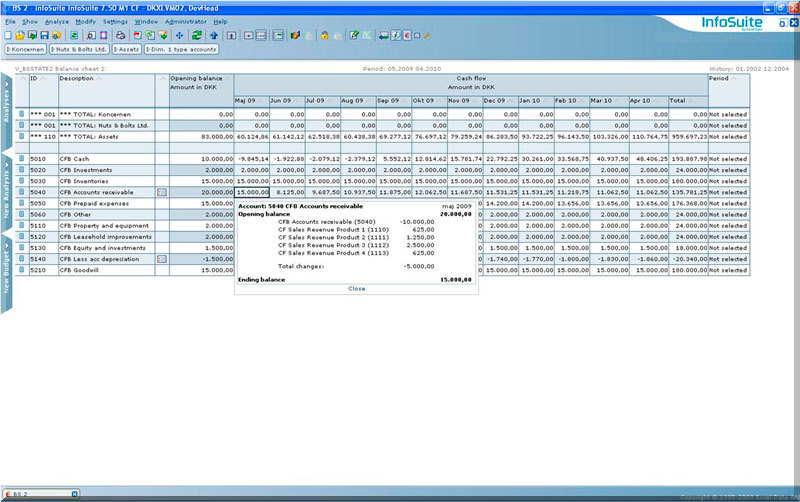Image resolution: width=800 pixels, height=502 pixels.
Task: Click the orange pin icon at toolbar end
Action: point(427,36)
